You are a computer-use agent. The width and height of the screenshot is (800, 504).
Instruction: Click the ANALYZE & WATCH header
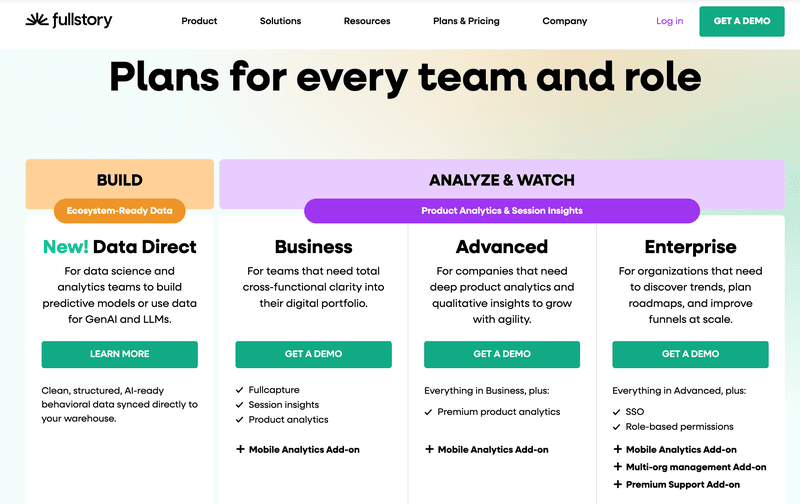tap(502, 180)
